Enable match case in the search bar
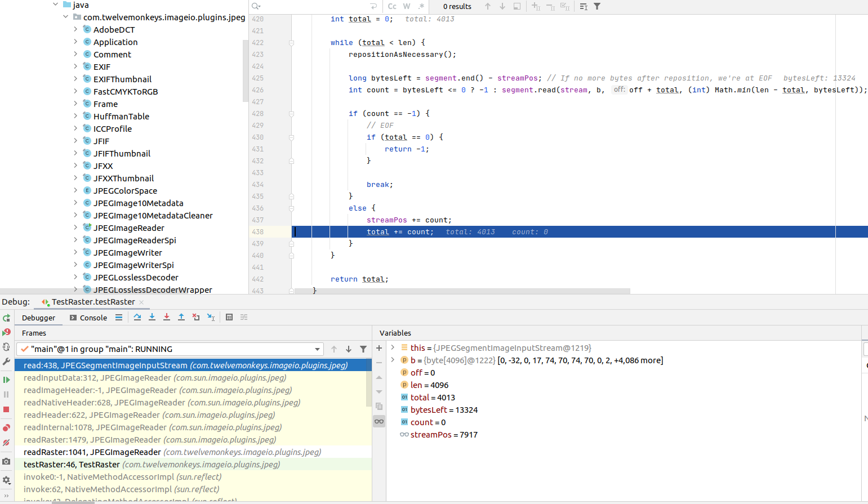The width and height of the screenshot is (868, 504). coord(391,6)
